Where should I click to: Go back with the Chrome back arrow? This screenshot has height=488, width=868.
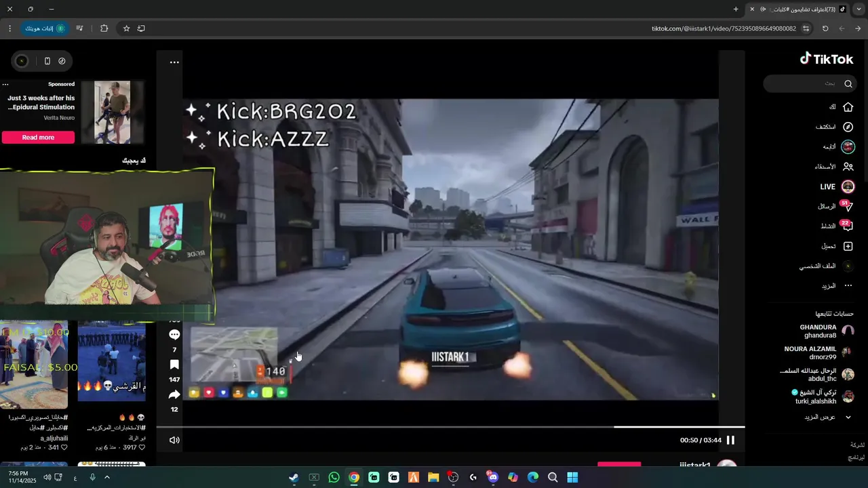858,28
